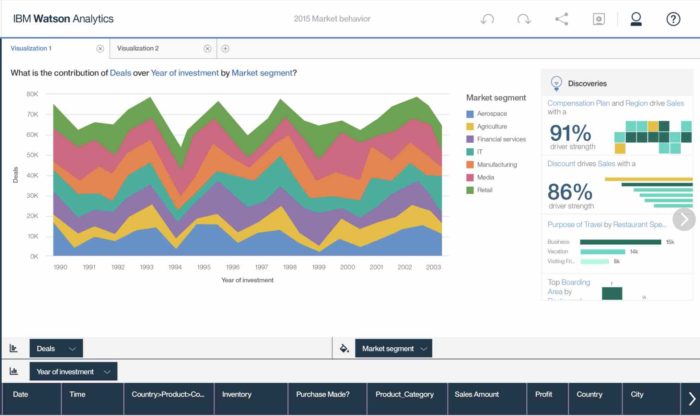Select the Purchase Made? column

pos(328,399)
